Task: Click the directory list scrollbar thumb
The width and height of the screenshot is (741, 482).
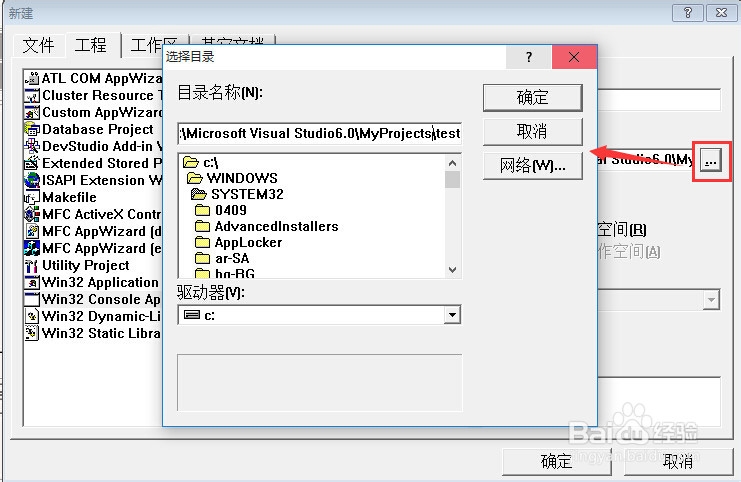Action: [452, 180]
